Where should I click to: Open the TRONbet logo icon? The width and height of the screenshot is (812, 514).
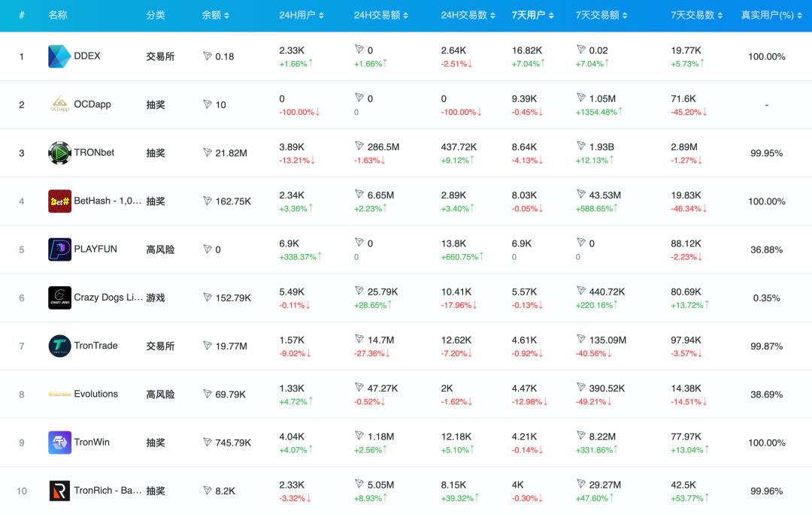point(59,153)
